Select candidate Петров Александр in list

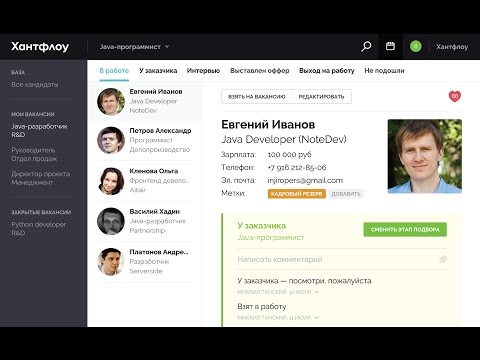pos(145,140)
